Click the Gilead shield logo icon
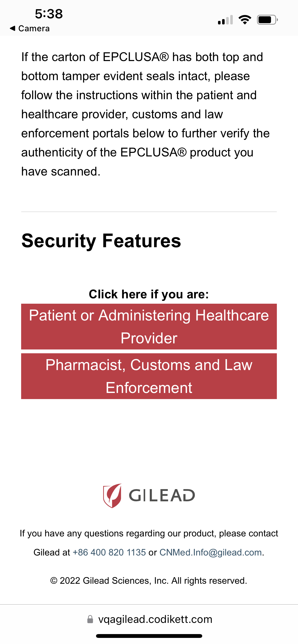The height and width of the screenshot is (644, 298). 112,495
